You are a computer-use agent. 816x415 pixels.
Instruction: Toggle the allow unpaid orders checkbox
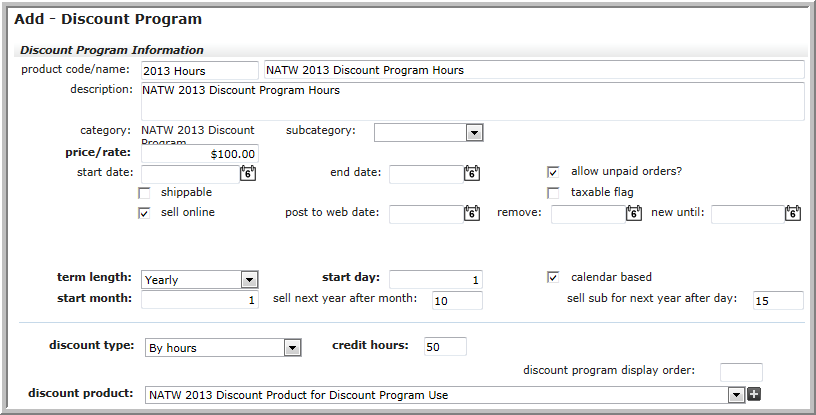(x=553, y=172)
